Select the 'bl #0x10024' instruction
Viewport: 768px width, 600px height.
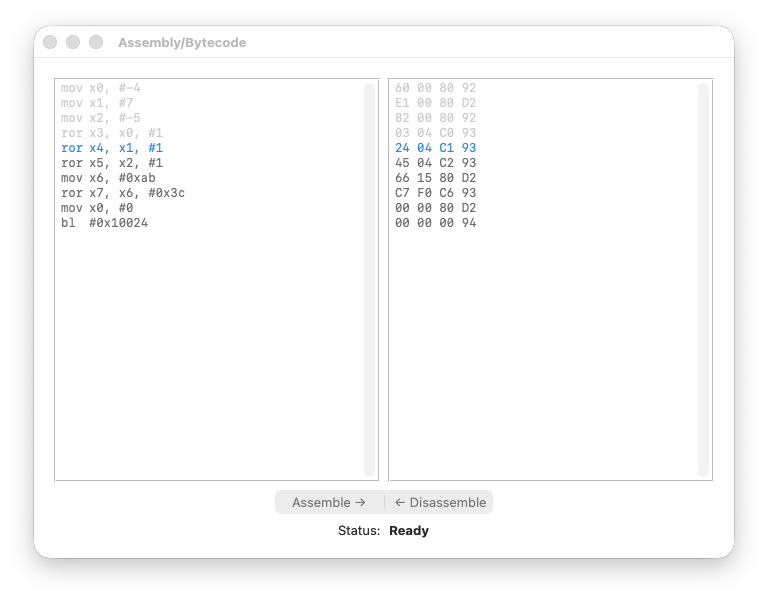point(104,223)
